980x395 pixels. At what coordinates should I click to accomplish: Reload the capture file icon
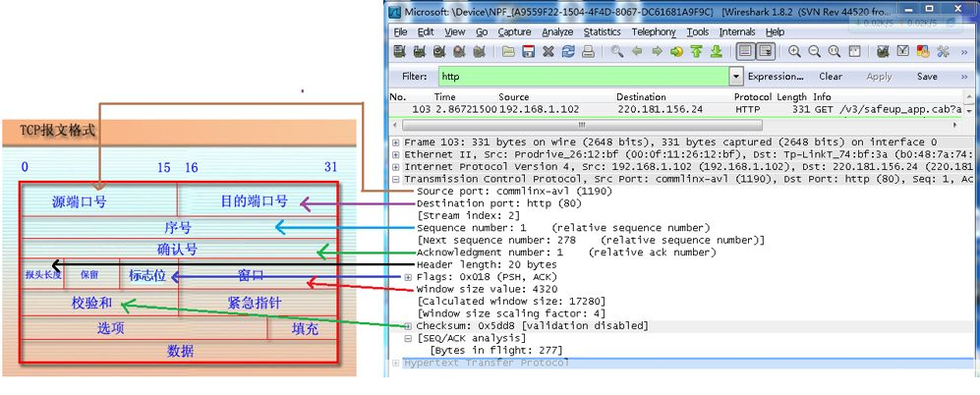567,52
